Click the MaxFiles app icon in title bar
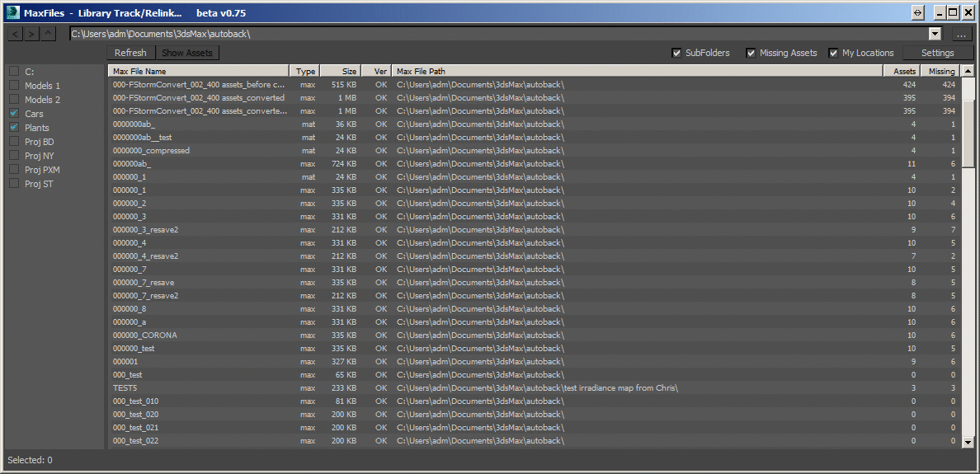The width and height of the screenshot is (980, 474). [12, 12]
